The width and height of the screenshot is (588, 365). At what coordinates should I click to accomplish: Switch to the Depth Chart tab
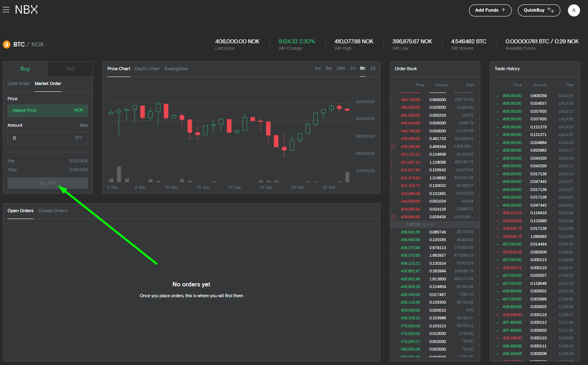click(147, 69)
